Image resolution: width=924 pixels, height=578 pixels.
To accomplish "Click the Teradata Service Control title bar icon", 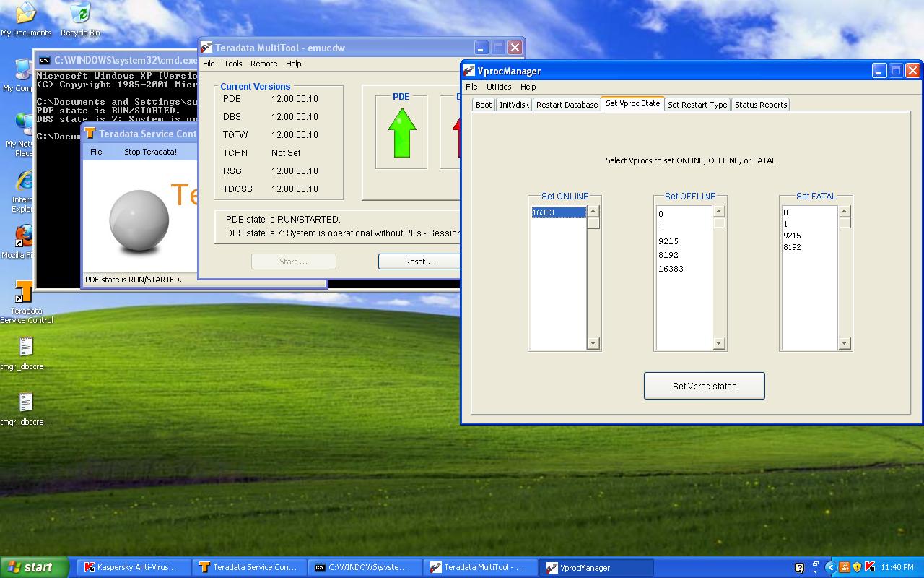I will (90, 134).
